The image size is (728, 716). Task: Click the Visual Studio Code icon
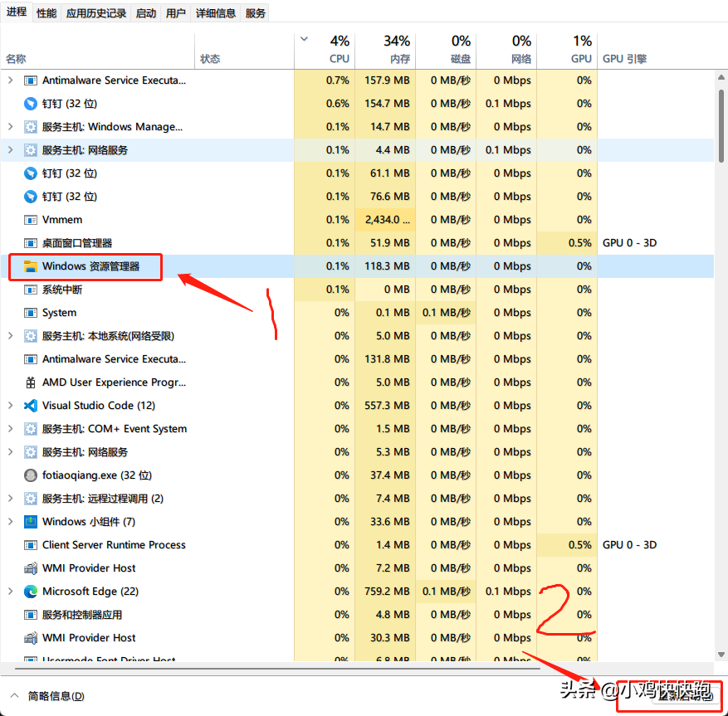click(x=30, y=406)
